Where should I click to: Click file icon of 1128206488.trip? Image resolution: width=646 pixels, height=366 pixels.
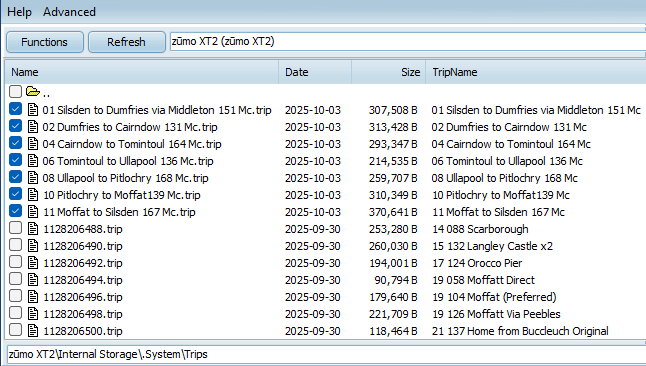(33, 228)
